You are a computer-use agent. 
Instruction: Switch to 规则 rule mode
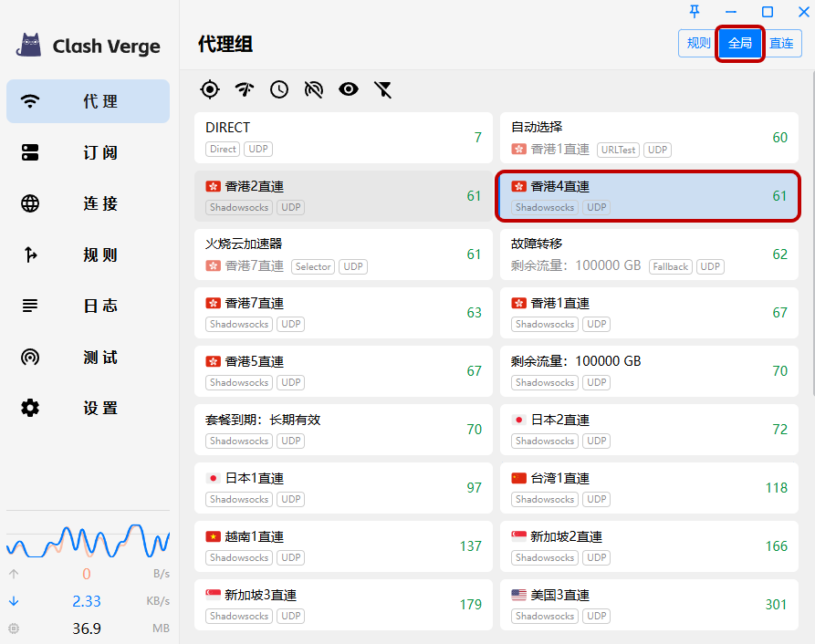click(698, 43)
